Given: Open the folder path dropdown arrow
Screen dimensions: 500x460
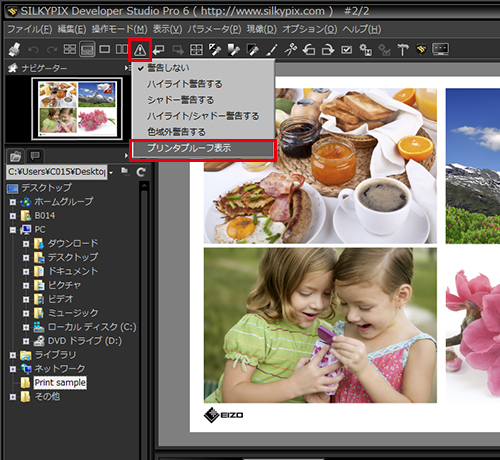Looking at the screenshot, I should coord(111,172).
